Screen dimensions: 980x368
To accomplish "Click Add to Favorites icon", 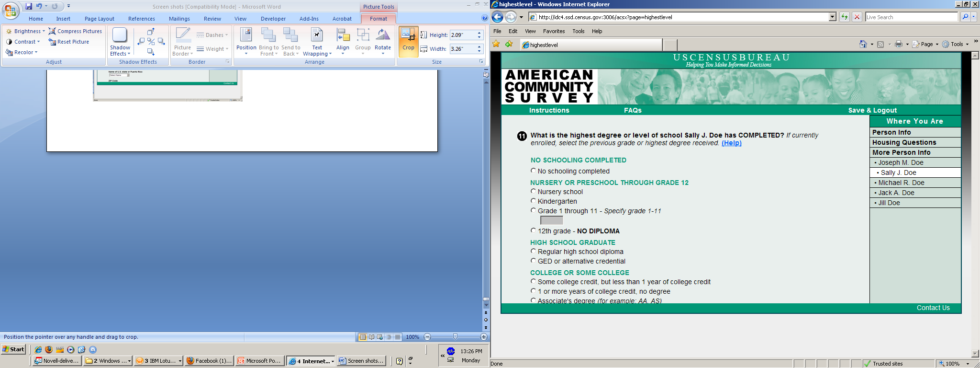I will (x=509, y=44).
